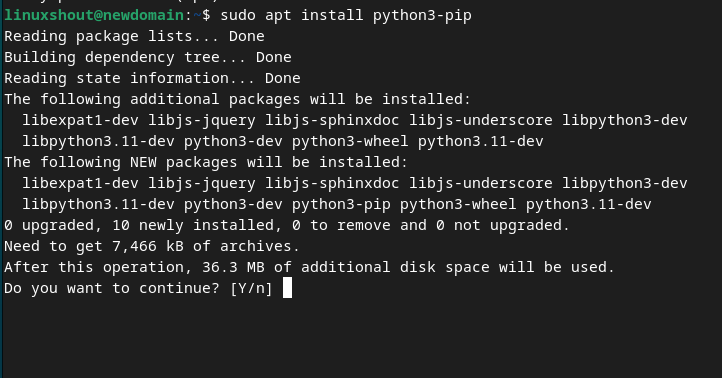Image resolution: width=722 pixels, height=378 pixels.
Task: Click libjs-underscore in the additional packages list
Action: tap(481, 121)
